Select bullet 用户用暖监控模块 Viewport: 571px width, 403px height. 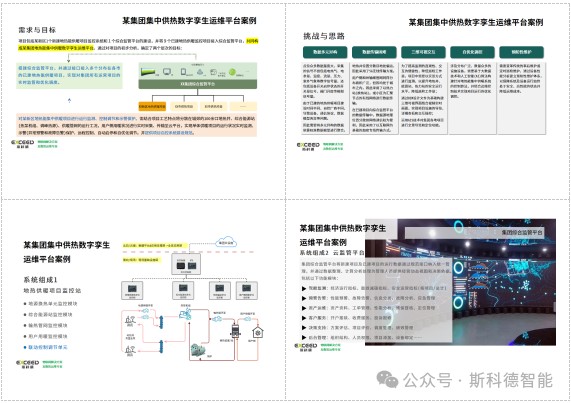pos(45,336)
